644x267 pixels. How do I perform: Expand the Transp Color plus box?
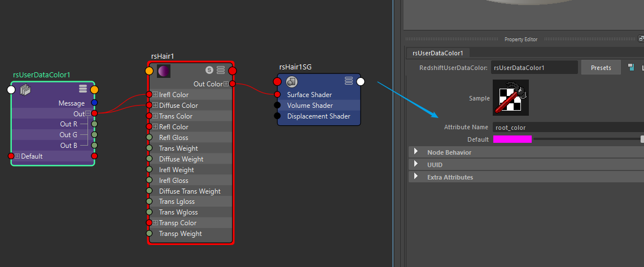[155, 222]
